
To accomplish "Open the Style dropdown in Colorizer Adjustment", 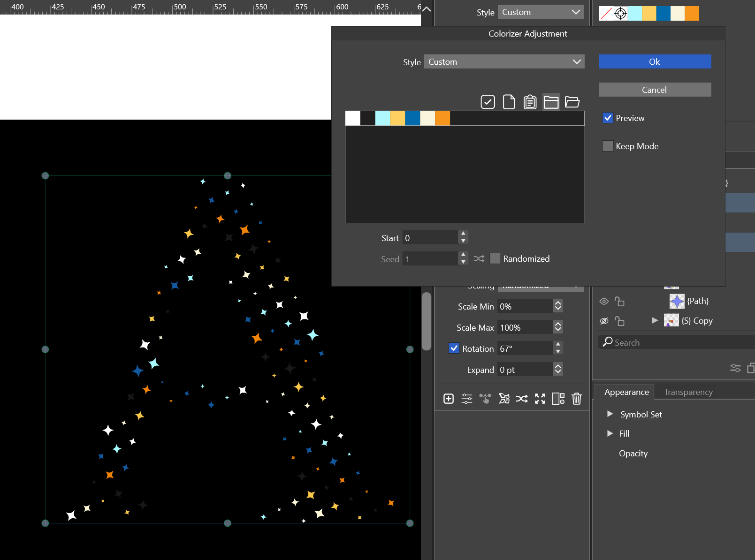I will tap(504, 61).
